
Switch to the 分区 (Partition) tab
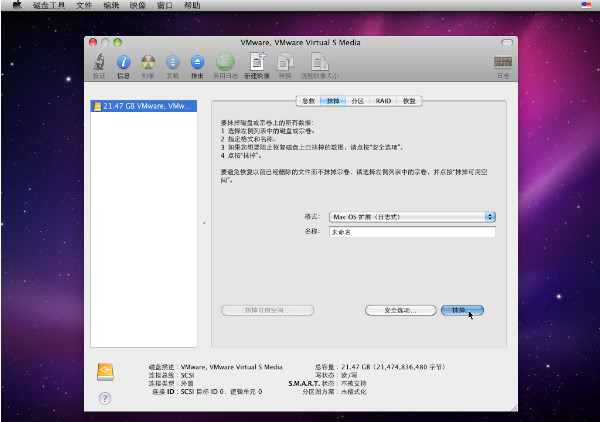(x=357, y=101)
